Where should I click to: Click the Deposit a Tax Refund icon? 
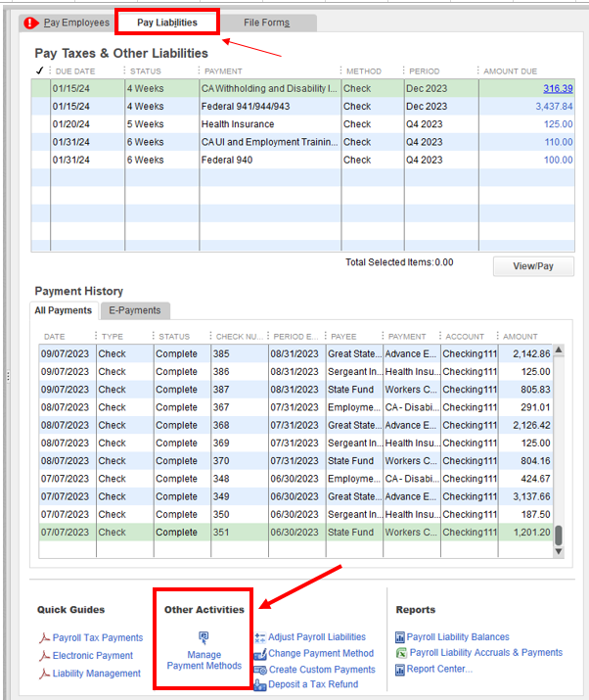coord(260,684)
